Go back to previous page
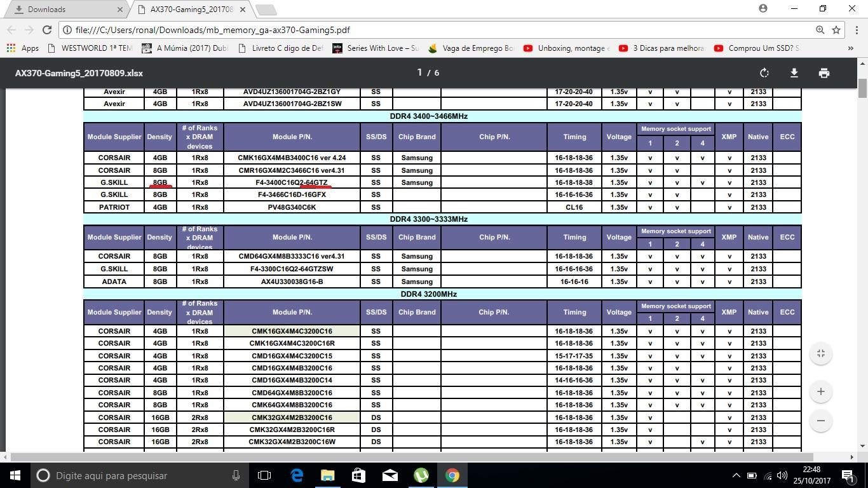 coord(12,30)
